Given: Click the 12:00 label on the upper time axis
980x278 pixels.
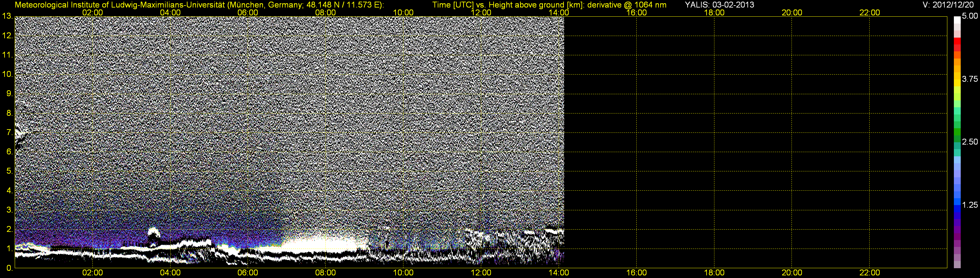Looking at the screenshot, I should (x=481, y=12).
